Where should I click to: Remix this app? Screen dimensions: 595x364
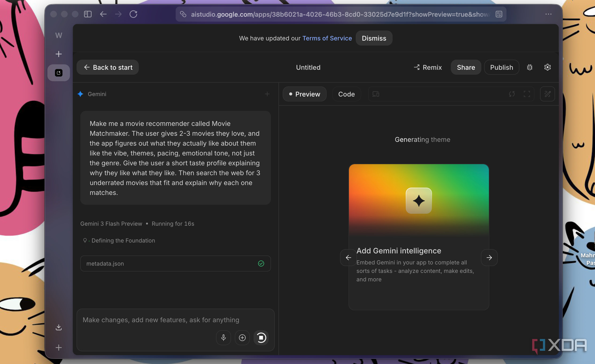click(x=428, y=67)
